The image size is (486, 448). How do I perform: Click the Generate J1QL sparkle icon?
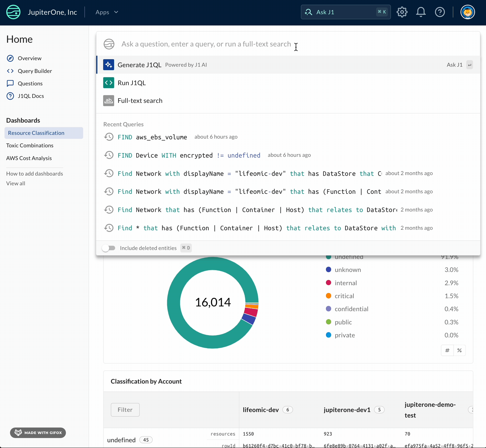pos(109,65)
